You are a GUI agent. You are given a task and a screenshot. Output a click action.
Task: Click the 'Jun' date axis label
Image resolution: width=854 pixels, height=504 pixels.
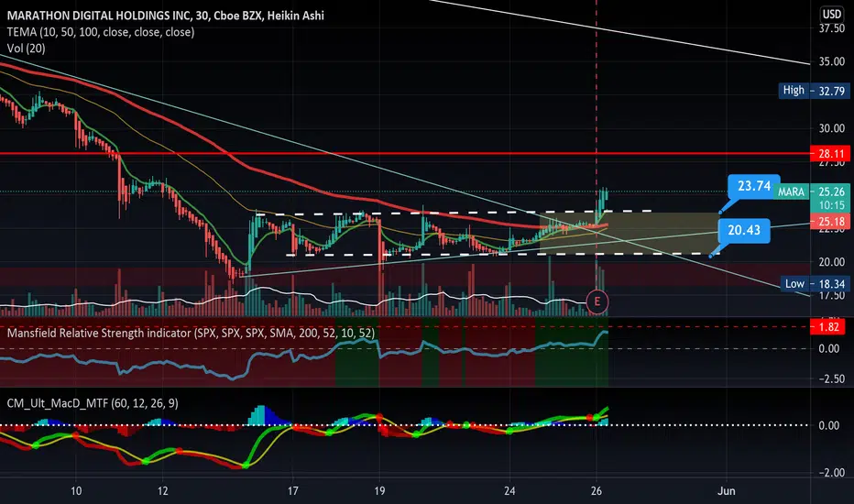coord(726,491)
